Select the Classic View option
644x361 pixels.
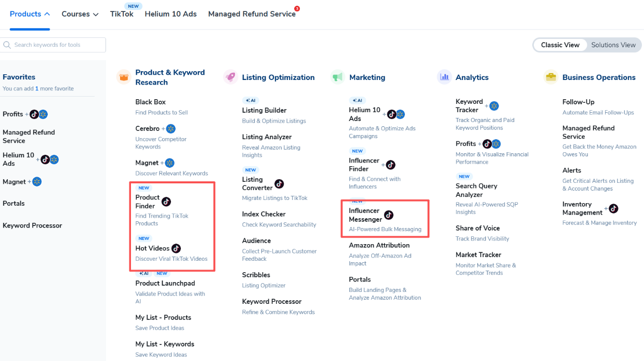560,45
